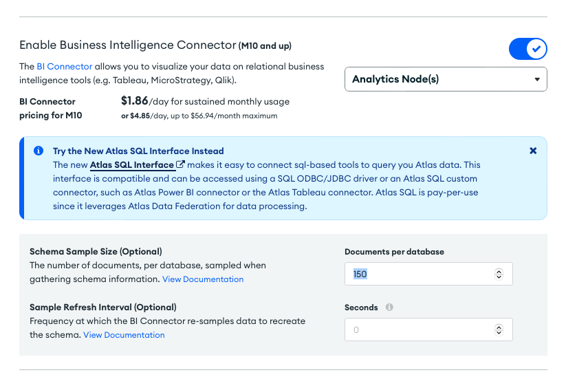Click the Sample Refresh Interval (Optional) label
The width and height of the screenshot is (588, 377).
click(102, 308)
